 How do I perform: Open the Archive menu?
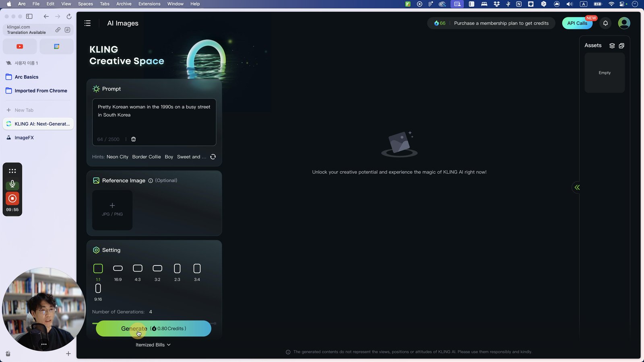[124, 4]
